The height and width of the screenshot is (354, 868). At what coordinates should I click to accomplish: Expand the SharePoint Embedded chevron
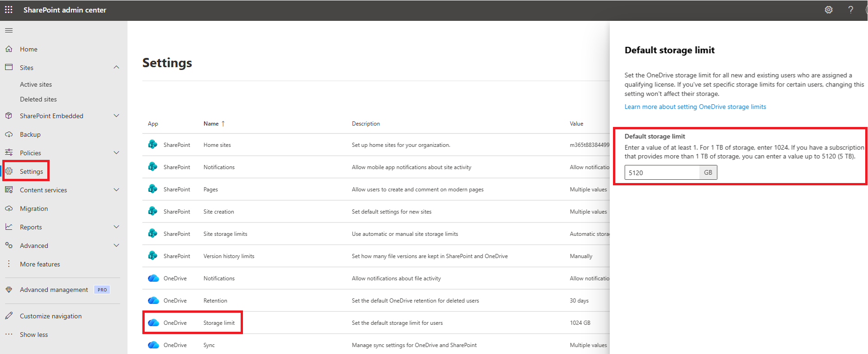116,116
